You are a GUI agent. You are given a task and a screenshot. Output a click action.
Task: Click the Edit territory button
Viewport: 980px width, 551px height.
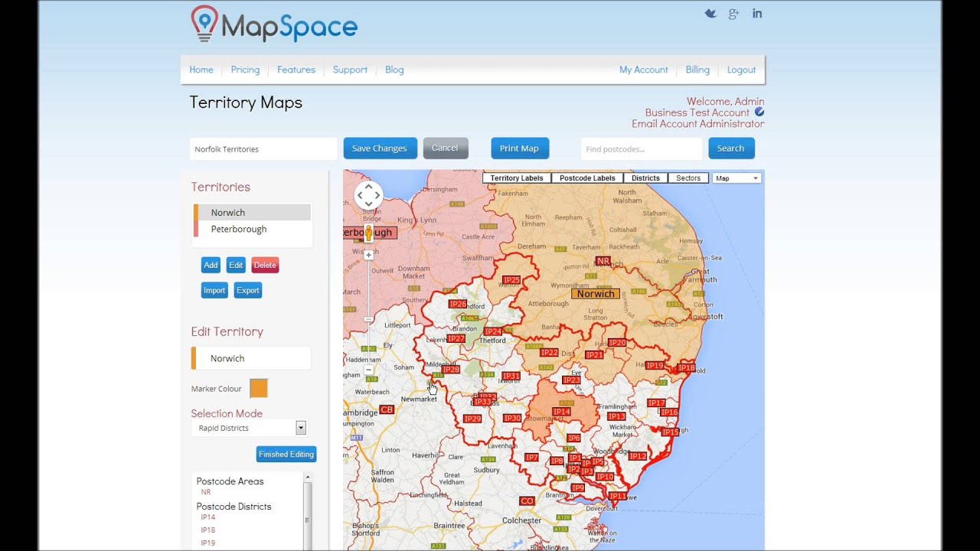(x=236, y=266)
